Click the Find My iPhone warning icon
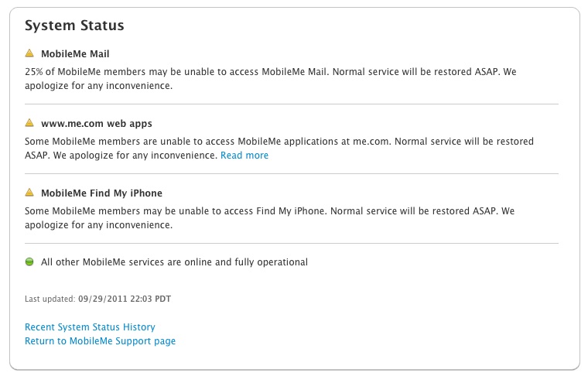The height and width of the screenshot is (383, 588). 29,193
